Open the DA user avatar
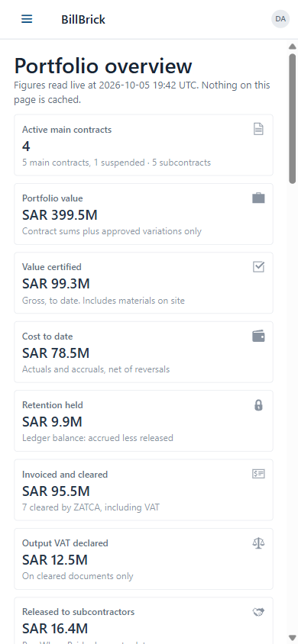 (280, 19)
